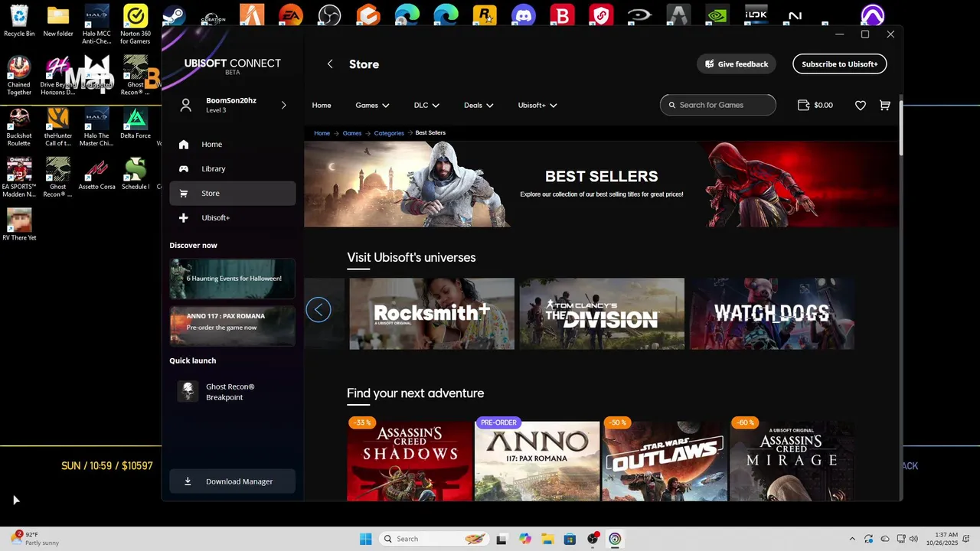Open the shopping cart icon

click(x=885, y=106)
